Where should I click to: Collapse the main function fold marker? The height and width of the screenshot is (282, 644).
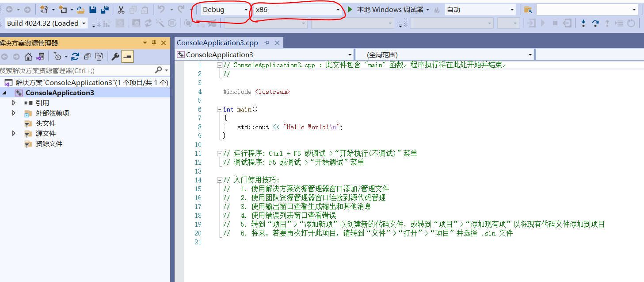(219, 109)
